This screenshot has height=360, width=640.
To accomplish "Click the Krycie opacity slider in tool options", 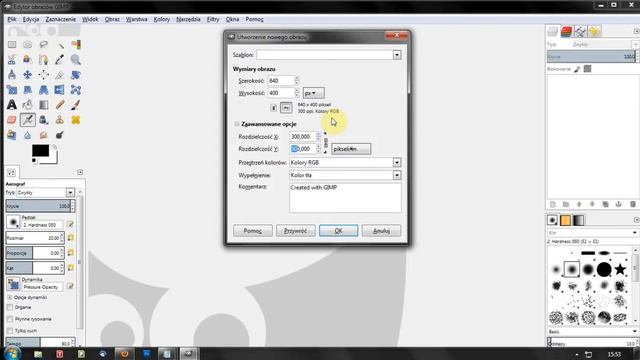I will click(40, 206).
